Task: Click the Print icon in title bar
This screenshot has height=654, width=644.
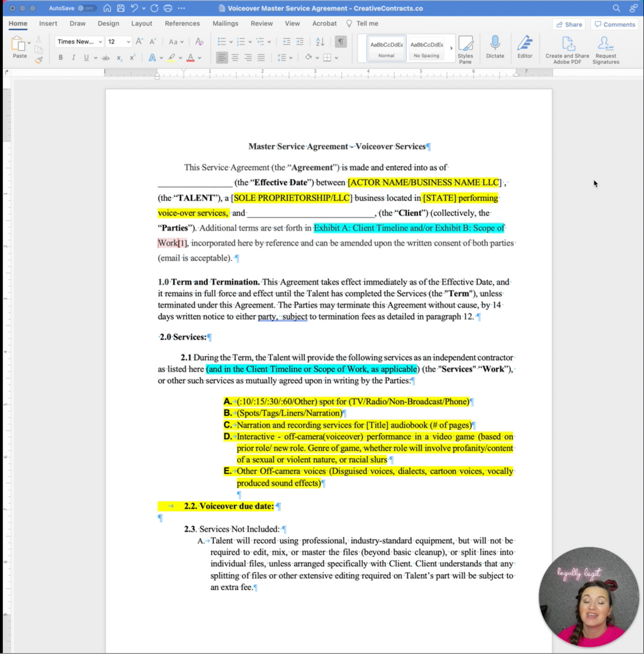Action: click(168, 8)
